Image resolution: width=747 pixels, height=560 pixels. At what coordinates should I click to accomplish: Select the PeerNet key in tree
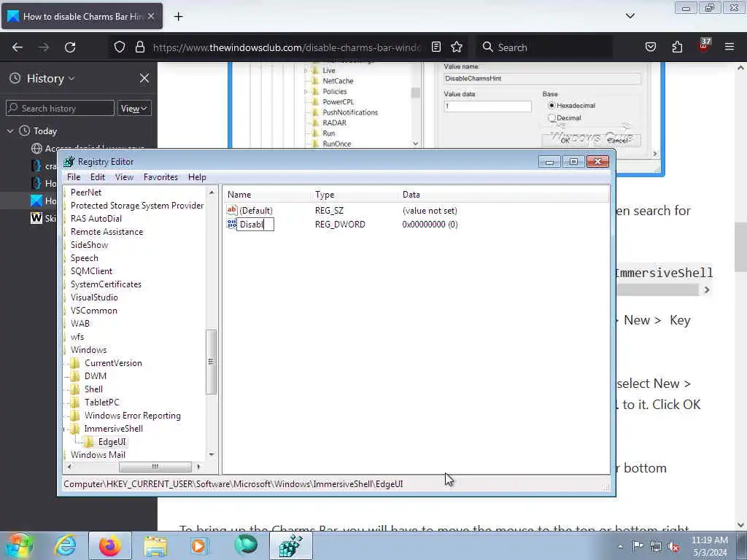(x=86, y=192)
